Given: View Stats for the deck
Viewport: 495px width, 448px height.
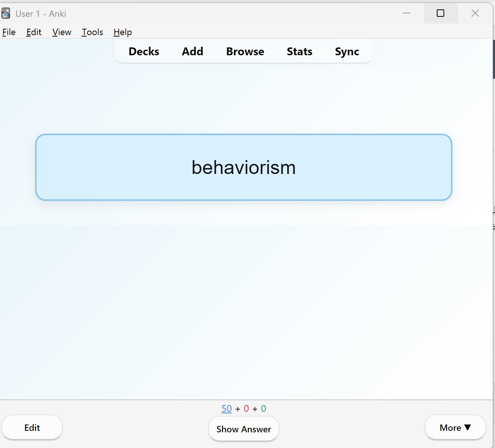Looking at the screenshot, I should click(x=299, y=52).
